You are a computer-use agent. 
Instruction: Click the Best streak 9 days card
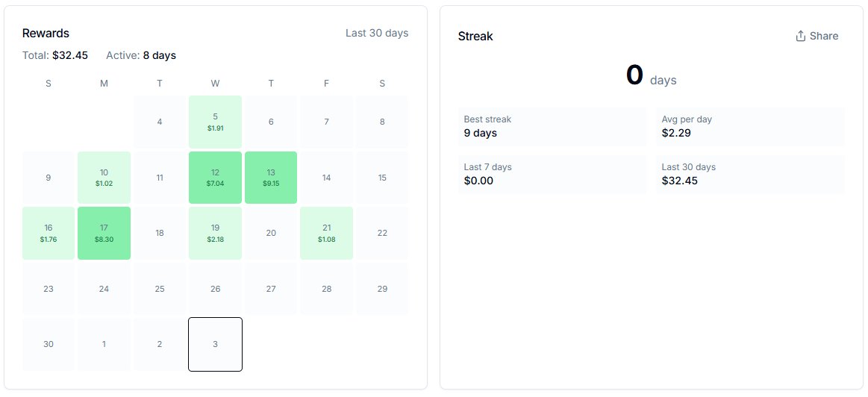[552, 127]
